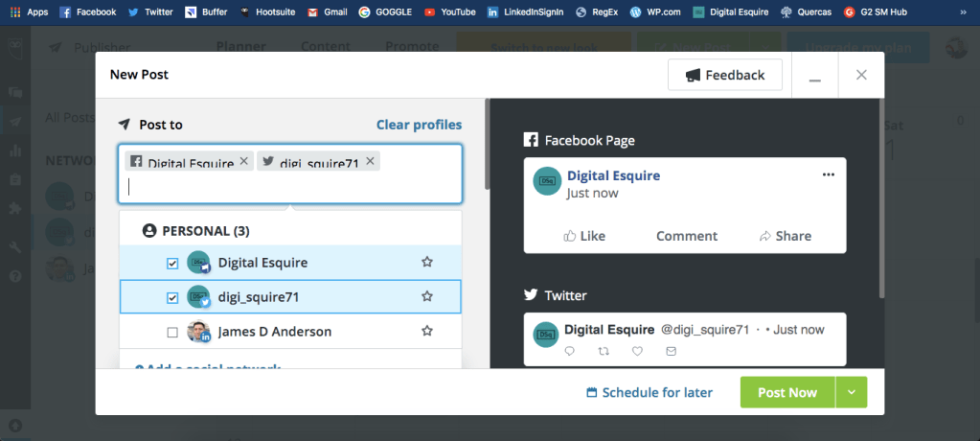Check the James D Anderson profile checkbox

point(172,333)
